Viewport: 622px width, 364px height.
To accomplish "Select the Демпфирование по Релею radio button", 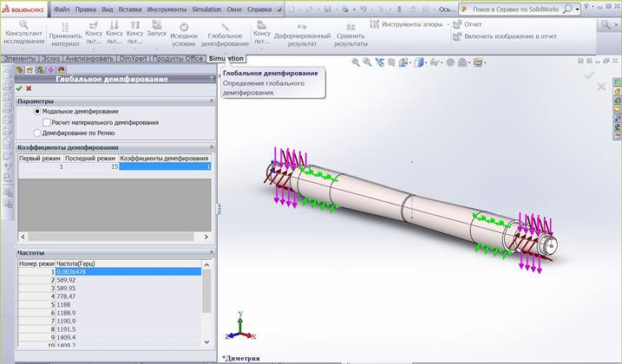I will [37, 133].
